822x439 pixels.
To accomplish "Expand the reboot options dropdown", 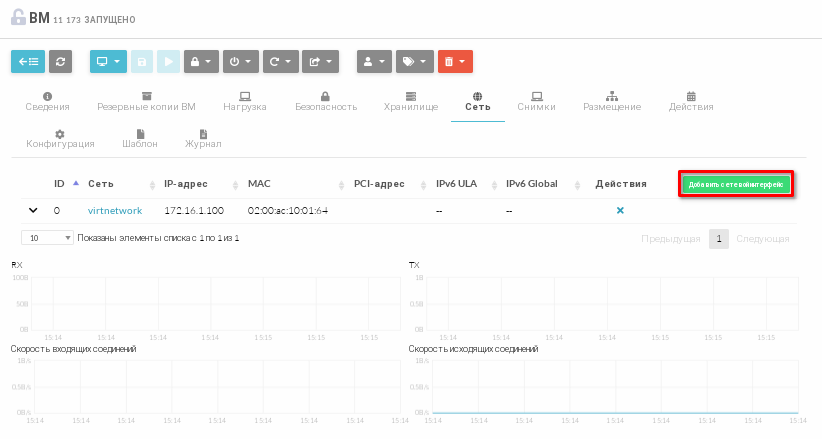I will [x=280, y=61].
